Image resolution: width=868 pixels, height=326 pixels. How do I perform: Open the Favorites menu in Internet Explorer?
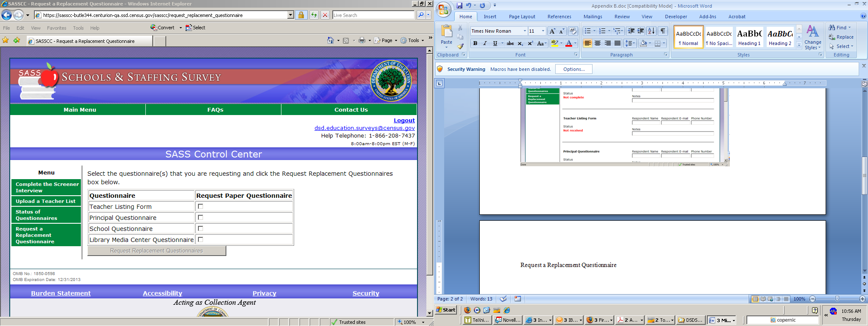pyautogui.click(x=57, y=28)
